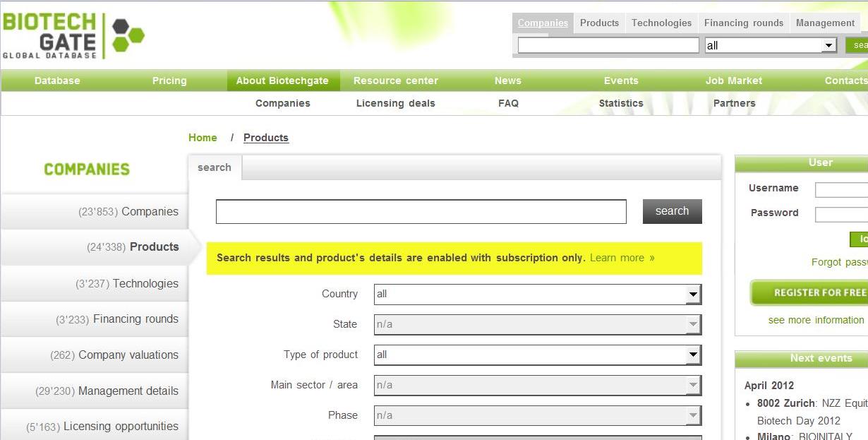Click the COMPANIES sidebar heading

[x=87, y=170]
